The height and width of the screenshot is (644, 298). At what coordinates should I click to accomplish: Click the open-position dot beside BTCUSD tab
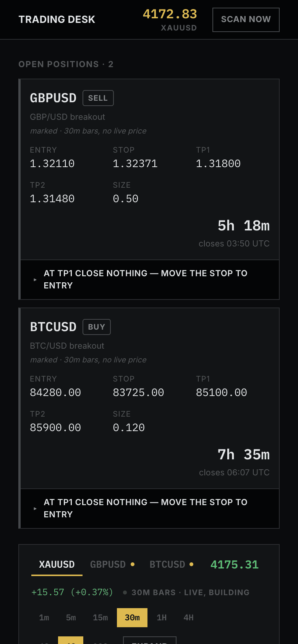[x=191, y=564]
